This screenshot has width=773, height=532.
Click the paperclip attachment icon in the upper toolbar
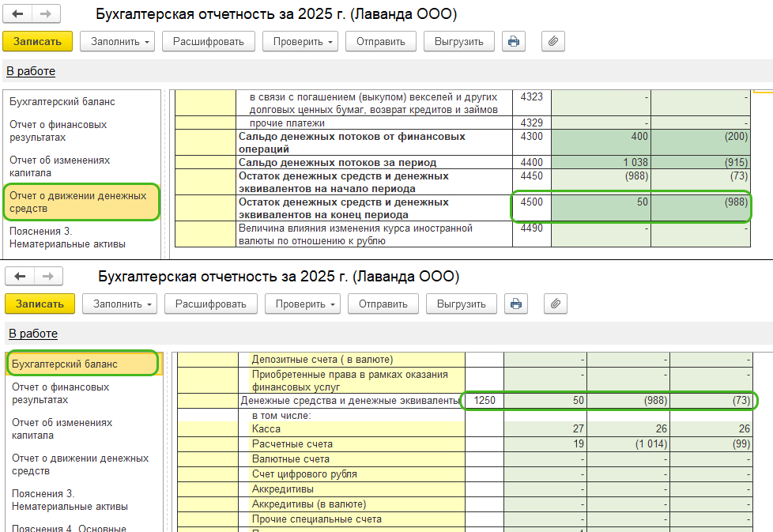tap(553, 42)
